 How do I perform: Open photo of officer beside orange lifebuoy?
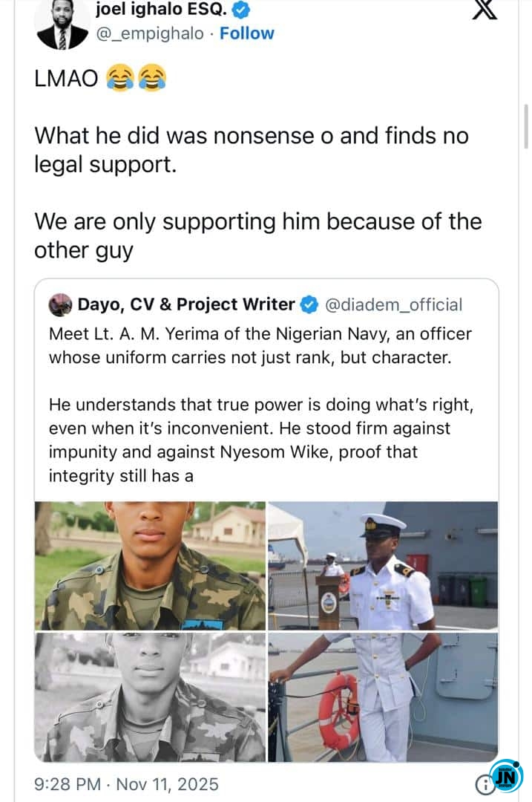pyautogui.click(x=383, y=697)
